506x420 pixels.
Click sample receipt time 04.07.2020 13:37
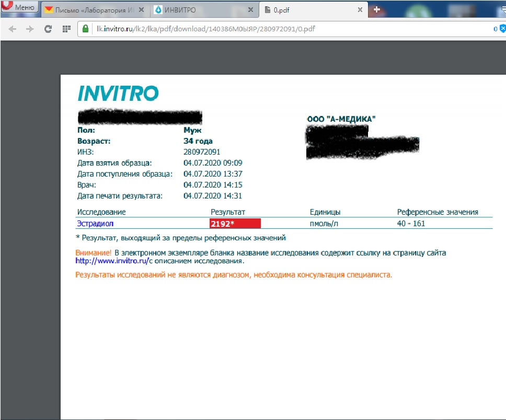point(213,174)
